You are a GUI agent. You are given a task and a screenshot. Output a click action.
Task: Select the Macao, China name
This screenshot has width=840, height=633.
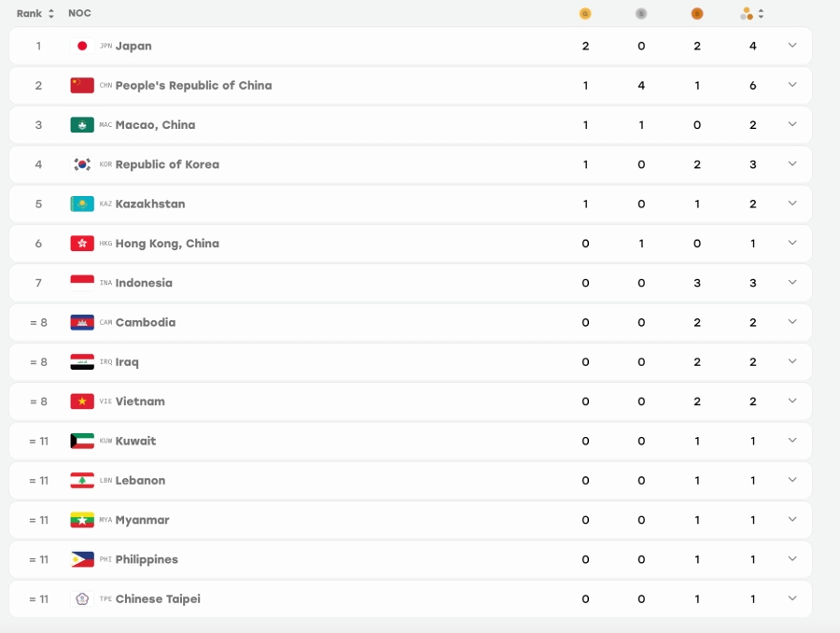(x=155, y=125)
